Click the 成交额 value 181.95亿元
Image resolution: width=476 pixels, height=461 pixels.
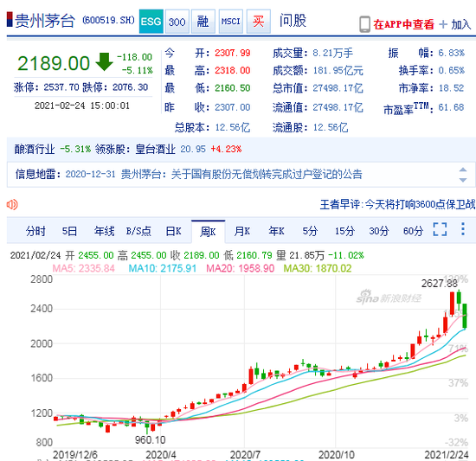(338, 71)
